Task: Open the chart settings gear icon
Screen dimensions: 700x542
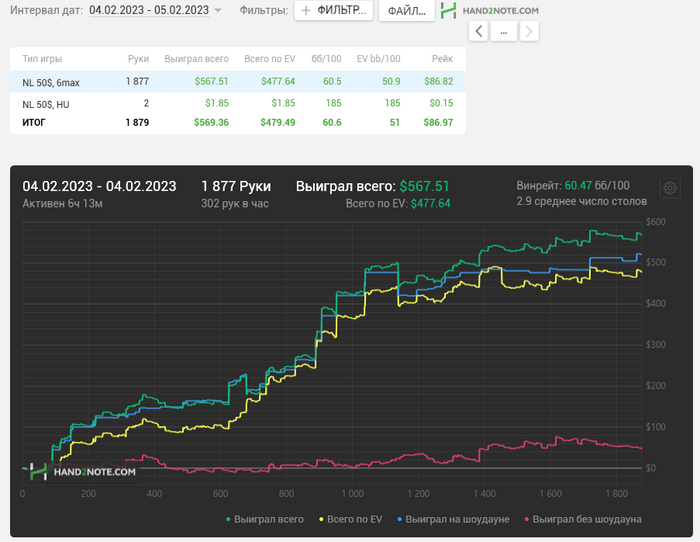Action: click(670, 188)
